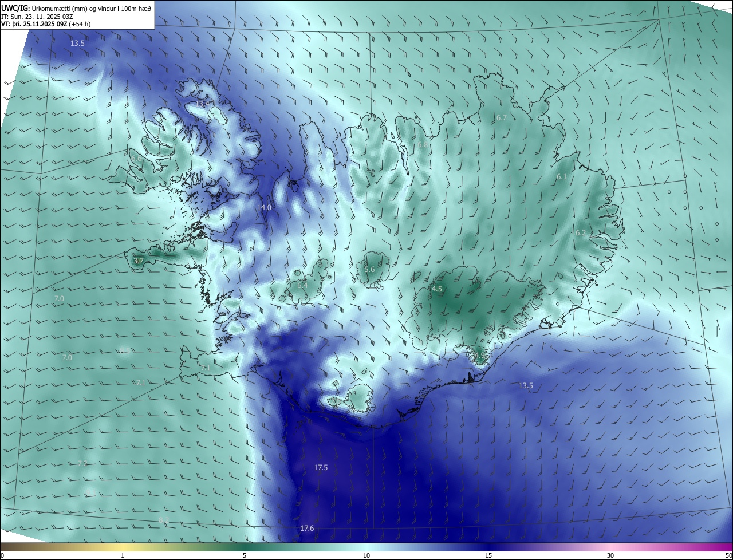Click the 13.5 value below the title box
This screenshot has height=560, width=733.
tap(77, 44)
